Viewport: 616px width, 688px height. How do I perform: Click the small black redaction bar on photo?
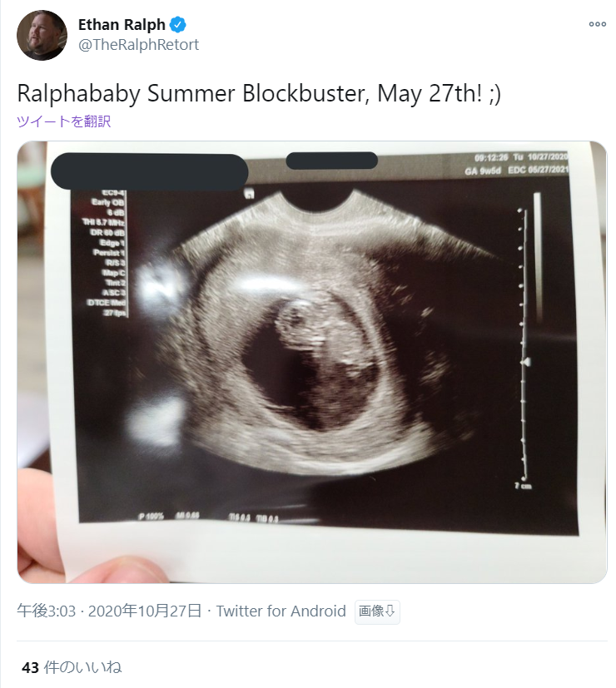click(331, 161)
